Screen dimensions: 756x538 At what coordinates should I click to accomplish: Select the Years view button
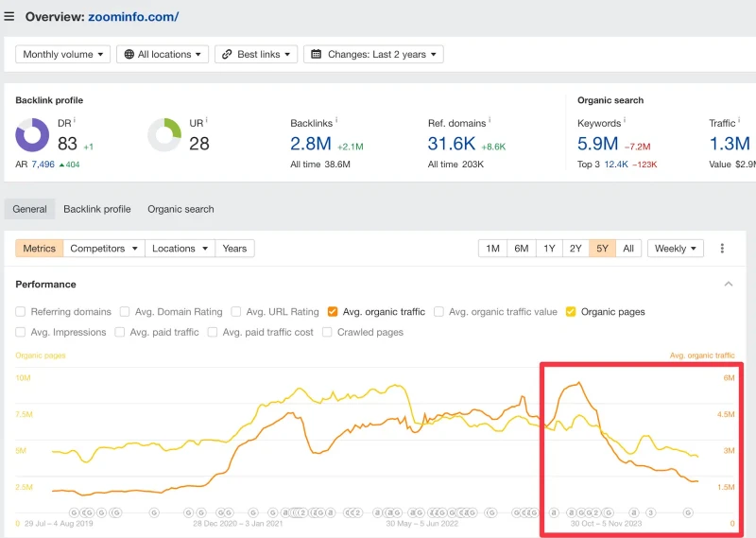tap(234, 249)
